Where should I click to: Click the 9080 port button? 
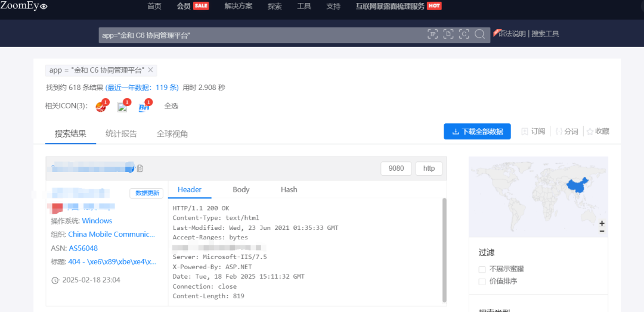(x=396, y=169)
